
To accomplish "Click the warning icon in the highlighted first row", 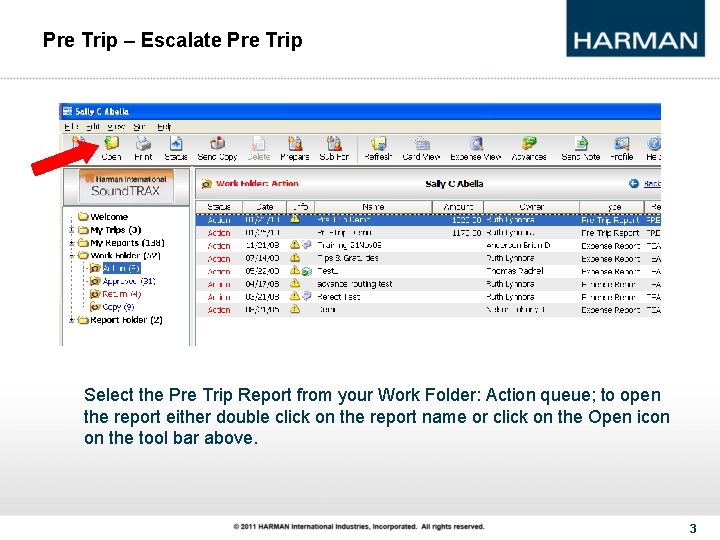I will point(295,219).
